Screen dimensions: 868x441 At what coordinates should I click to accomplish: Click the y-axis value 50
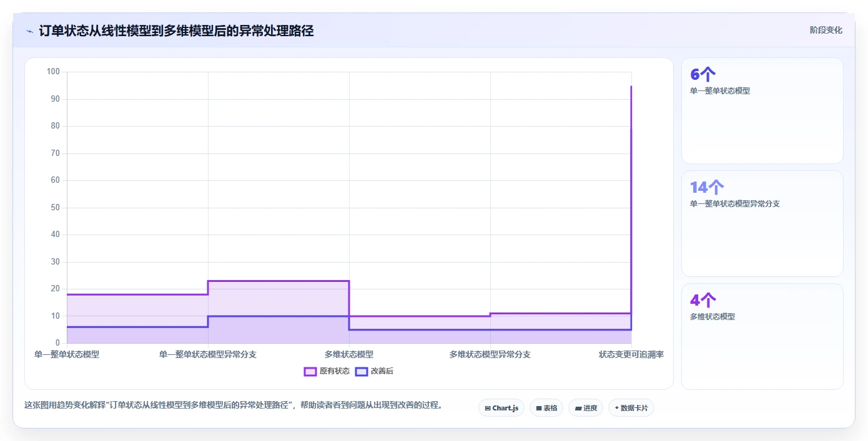click(55, 208)
